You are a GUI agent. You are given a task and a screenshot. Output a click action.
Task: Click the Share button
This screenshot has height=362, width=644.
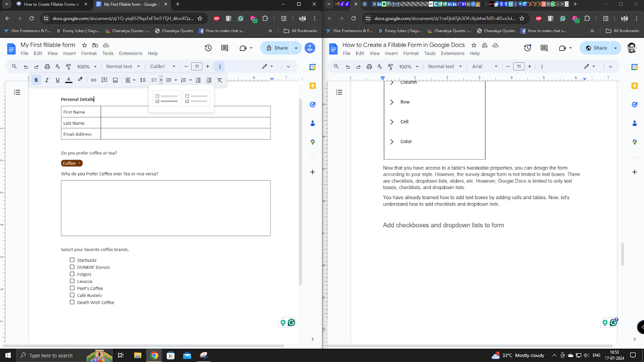coord(279,48)
